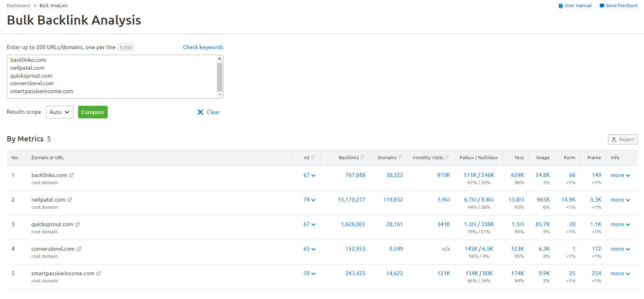
Task: Click the textarea vertical scrollbar thumb
Action: pos(219,77)
